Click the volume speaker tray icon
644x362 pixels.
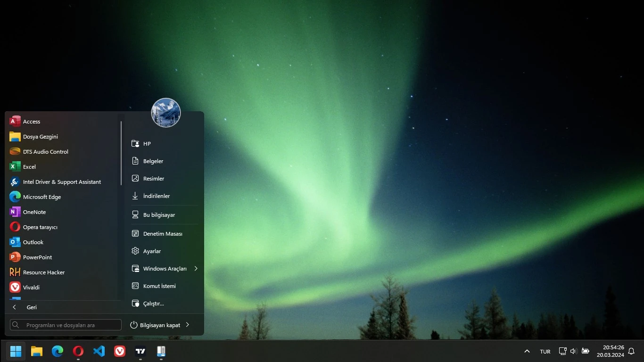point(573,351)
